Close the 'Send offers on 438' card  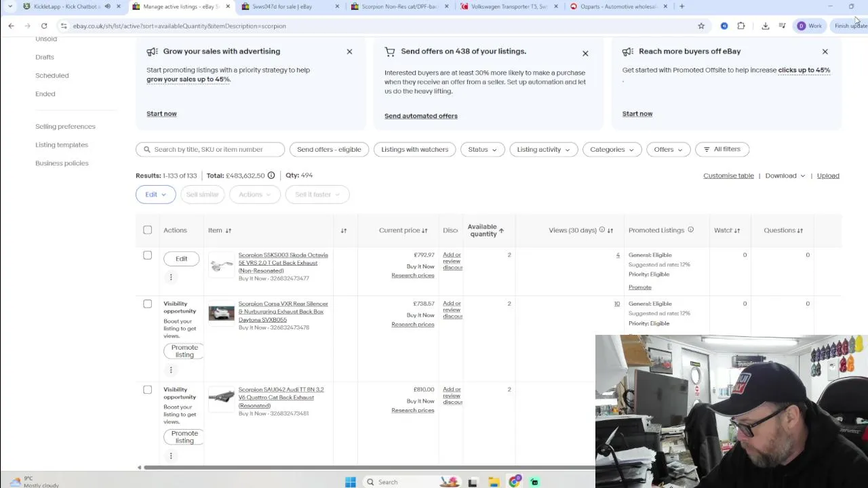tap(585, 54)
